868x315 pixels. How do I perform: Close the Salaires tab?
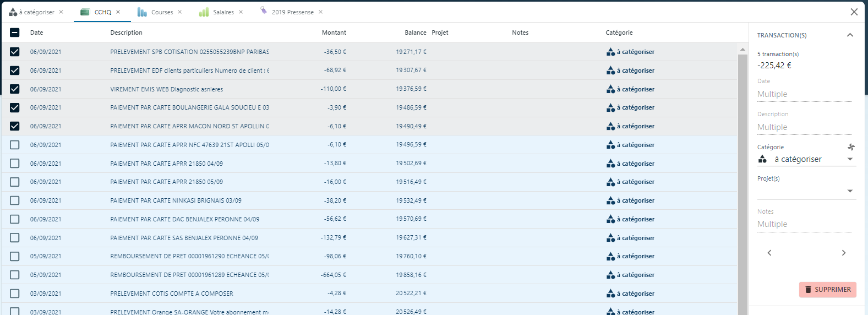pyautogui.click(x=241, y=12)
